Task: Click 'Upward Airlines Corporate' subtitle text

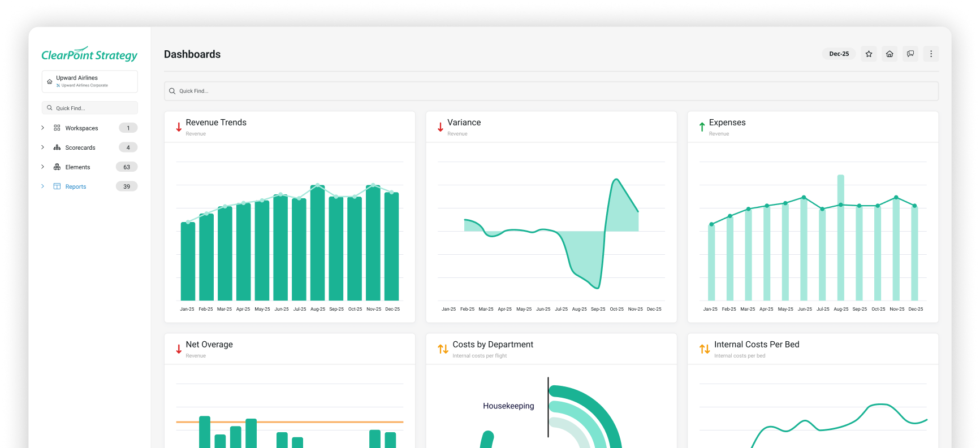Action: [x=84, y=85]
